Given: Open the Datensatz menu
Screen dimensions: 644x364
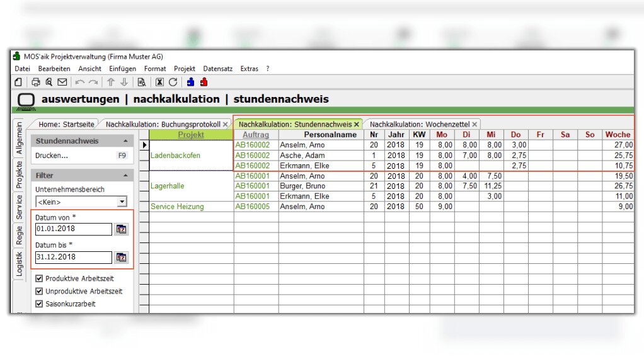Looking at the screenshot, I should coord(217,69).
